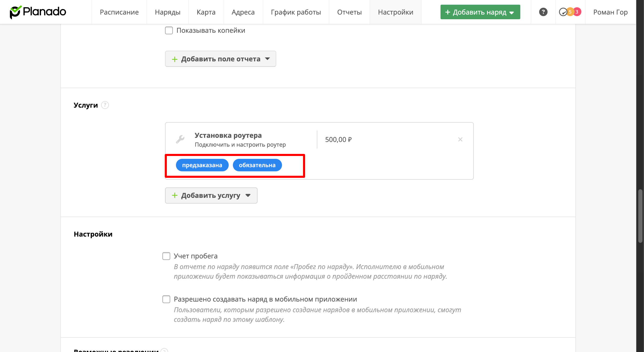Image resolution: width=644 pixels, height=352 pixels.
Task: Click the red notification badge 3
Action: pyautogui.click(x=577, y=12)
